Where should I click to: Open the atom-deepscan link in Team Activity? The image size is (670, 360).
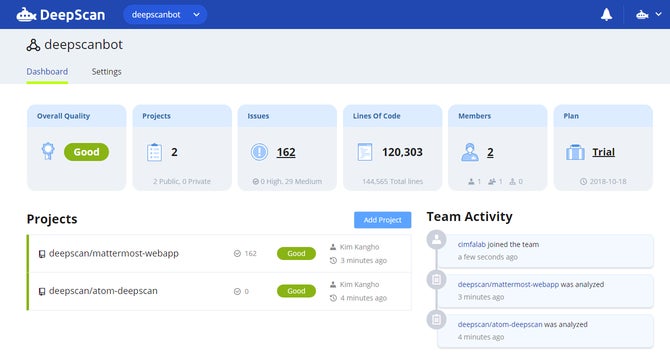500,325
